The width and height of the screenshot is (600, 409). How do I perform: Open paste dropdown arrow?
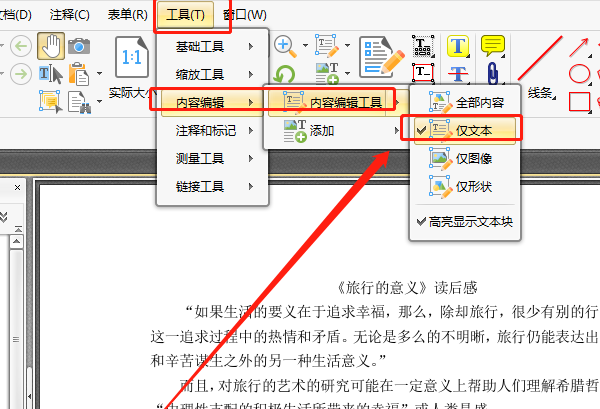click(99, 73)
